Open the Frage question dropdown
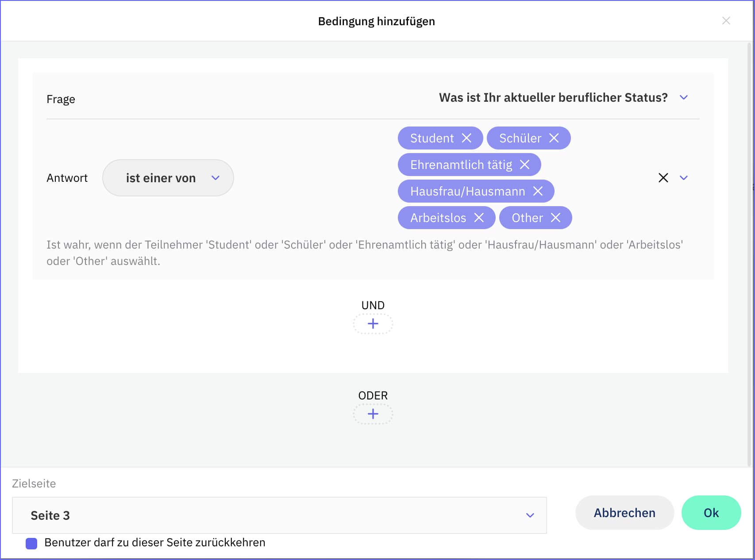 pos(563,97)
